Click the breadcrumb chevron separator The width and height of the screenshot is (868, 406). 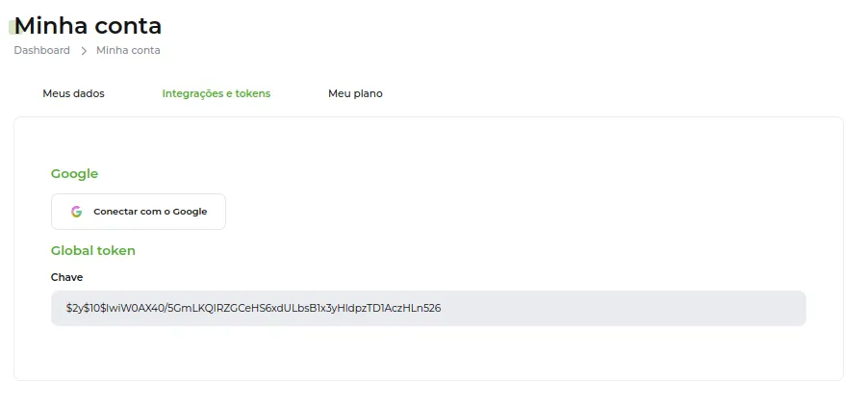click(x=84, y=51)
